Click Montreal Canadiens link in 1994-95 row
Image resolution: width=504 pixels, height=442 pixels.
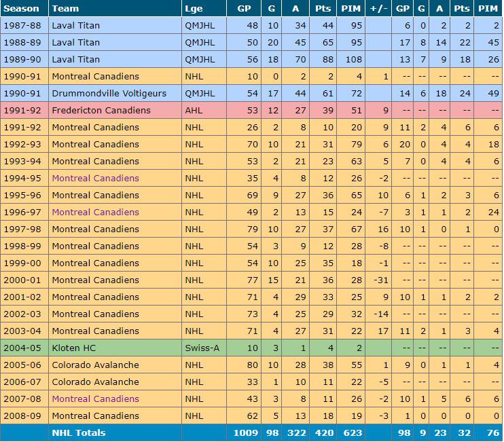[x=95, y=178]
